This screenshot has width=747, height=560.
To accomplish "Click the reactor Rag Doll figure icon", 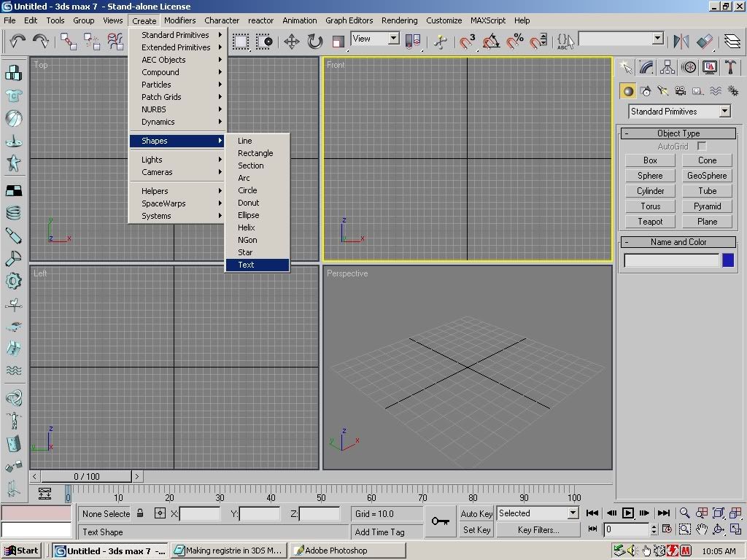I will [13, 421].
